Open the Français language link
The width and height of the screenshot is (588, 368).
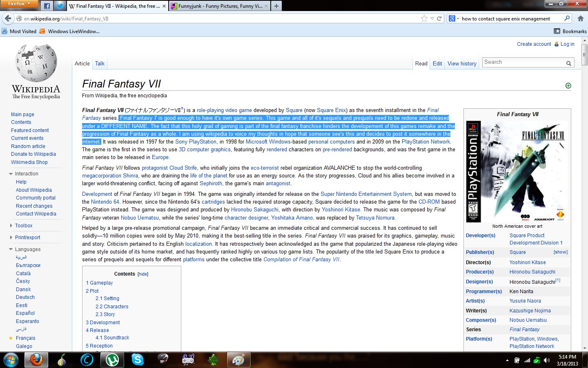[25, 338]
